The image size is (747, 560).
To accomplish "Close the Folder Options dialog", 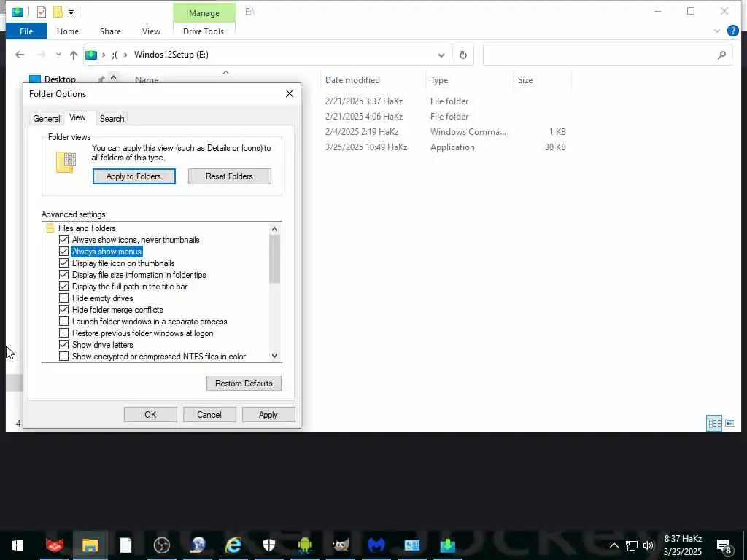I will coord(289,94).
